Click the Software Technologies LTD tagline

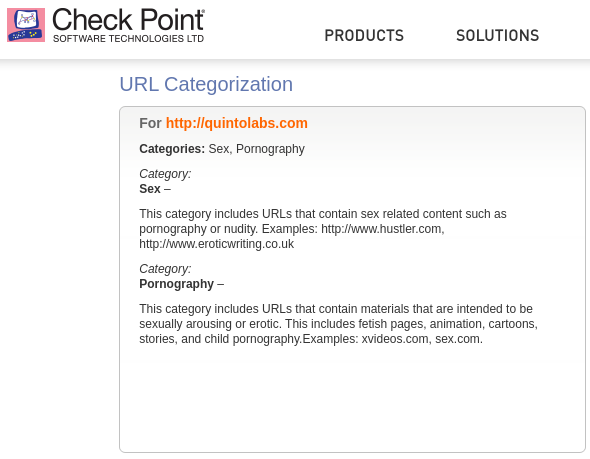click(x=128, y=38)
